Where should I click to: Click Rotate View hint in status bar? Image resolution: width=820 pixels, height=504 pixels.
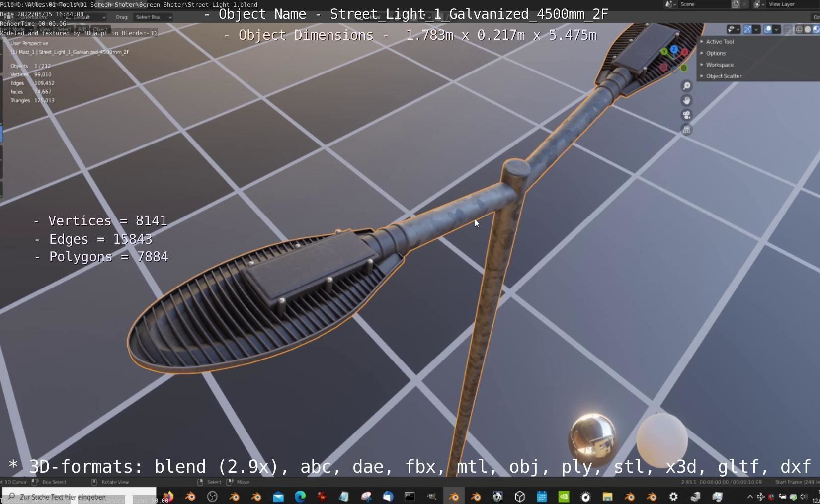click(x=115, y=482)
